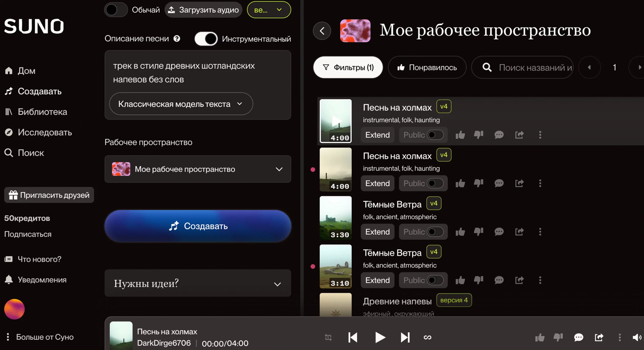Open comments on second Песнь на холмах
The width and height of the screenshot is (644, 350).
coord(499,183)
